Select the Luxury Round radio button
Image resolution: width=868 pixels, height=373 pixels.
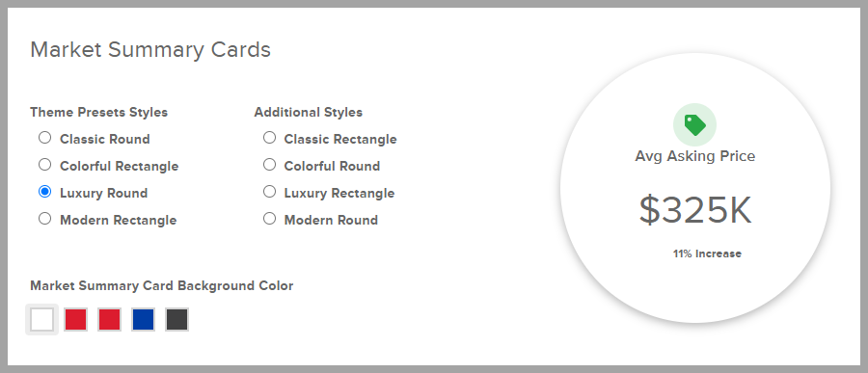(44, 192)
